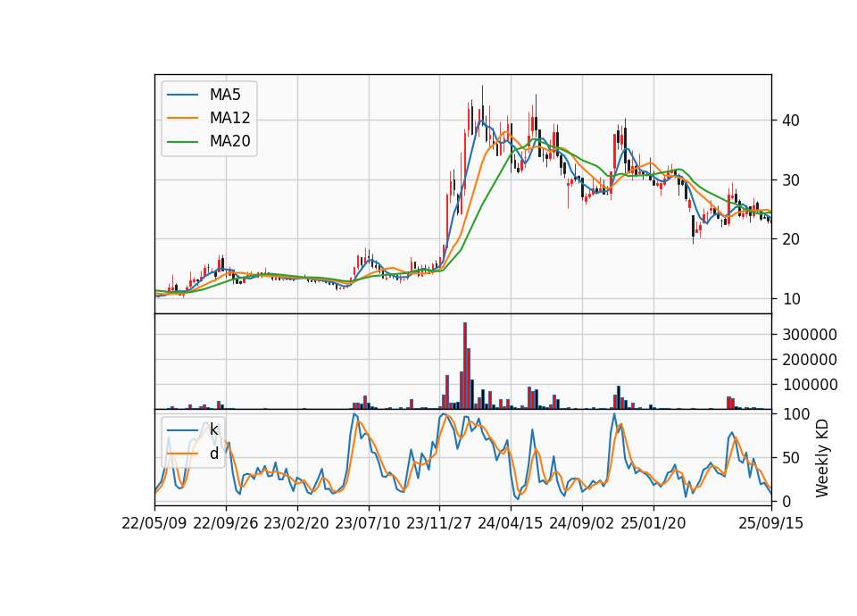Click the price axis value 20

click(x=791, y=239)
